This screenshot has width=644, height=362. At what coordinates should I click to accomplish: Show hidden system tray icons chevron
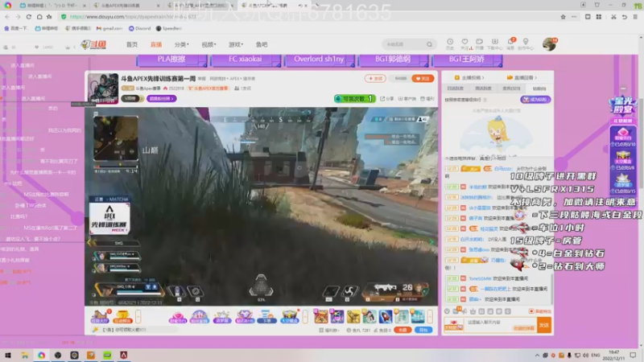pos(537,356)
